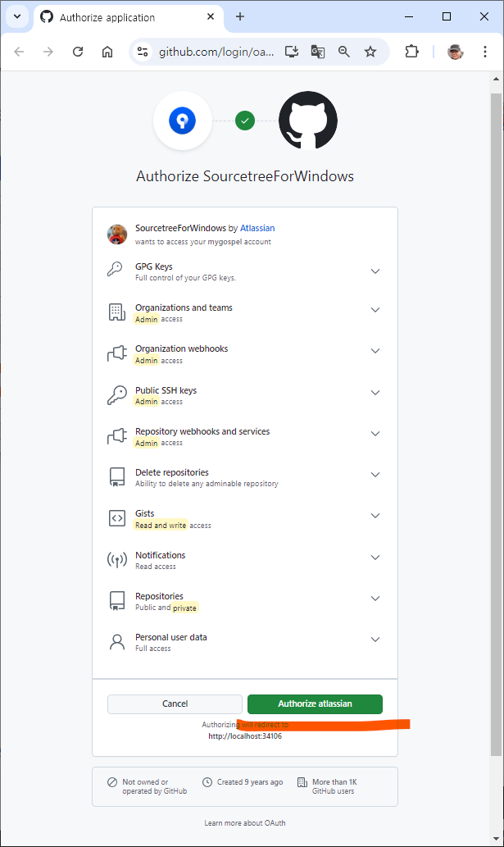Go to the browser home page

tap(107, 52)
